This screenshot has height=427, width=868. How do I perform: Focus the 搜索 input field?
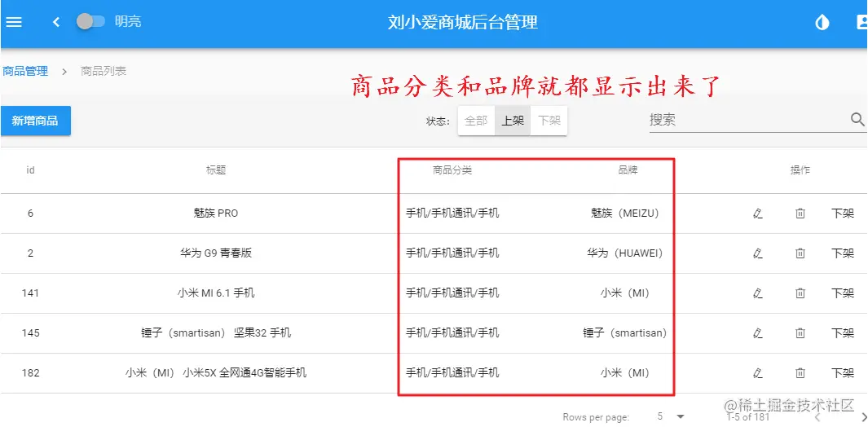coord(747,120)
